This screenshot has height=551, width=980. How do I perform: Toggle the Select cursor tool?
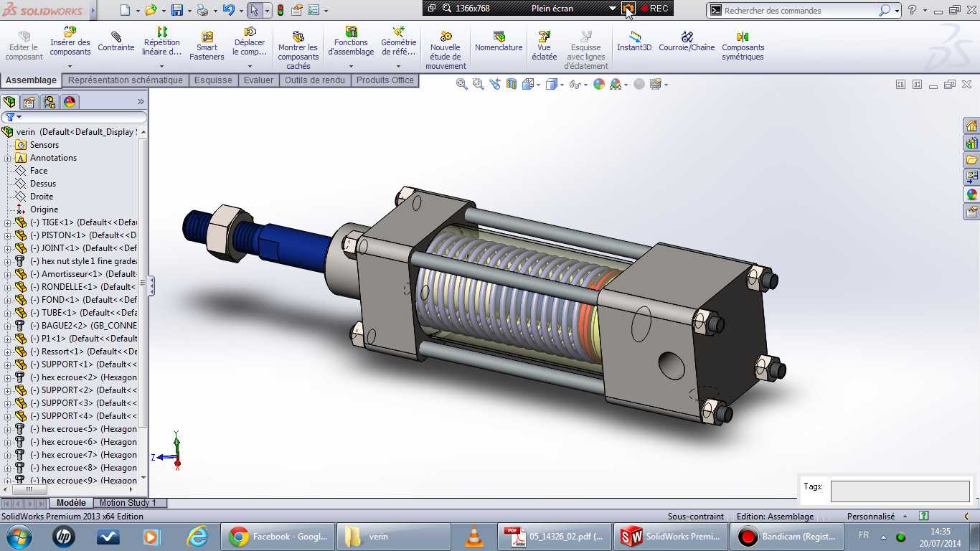(x=253, y=10)
